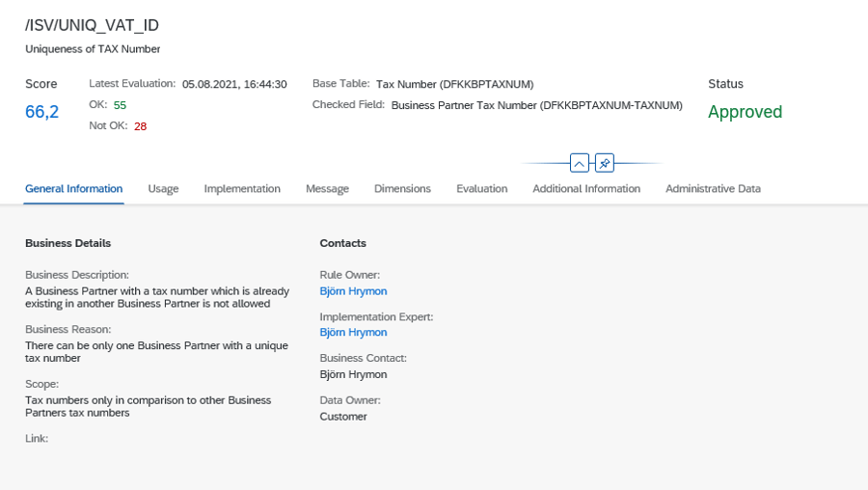Click the subtitle Uniqueness of TAX Number
This screenshot has width=868, height=490.
pyautogui.click(x=93, y=49)
